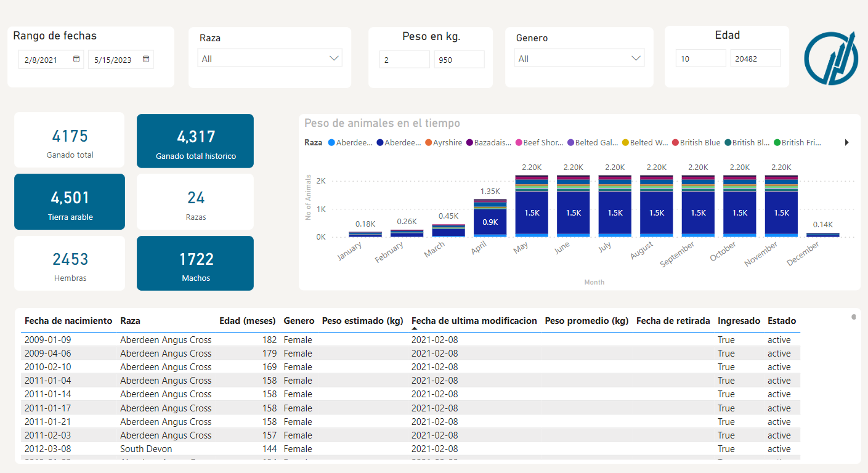Select the April bar in chart
868x473 pixels.
(490, 218)
